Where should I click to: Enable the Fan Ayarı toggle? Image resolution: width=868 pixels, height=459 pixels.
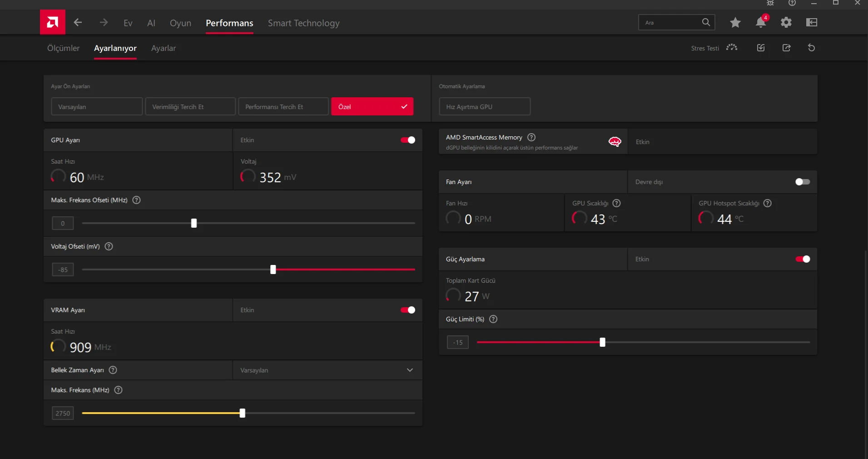pos(803,182)
